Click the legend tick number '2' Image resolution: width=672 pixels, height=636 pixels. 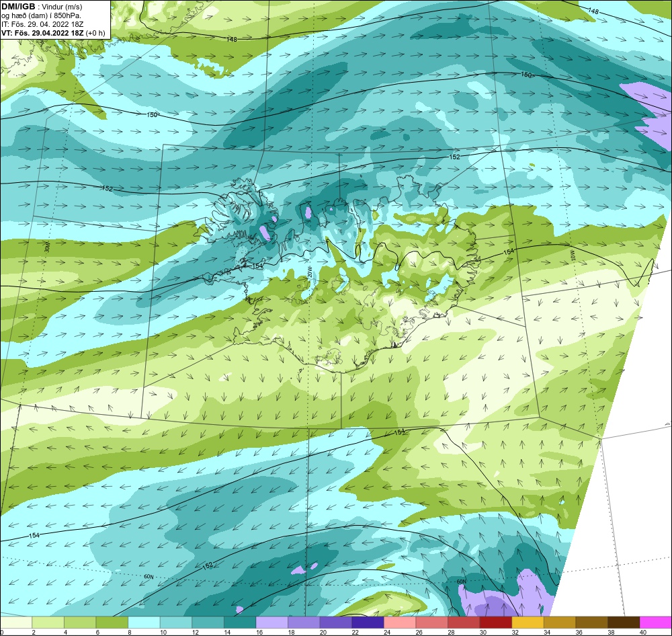[33, 632]
